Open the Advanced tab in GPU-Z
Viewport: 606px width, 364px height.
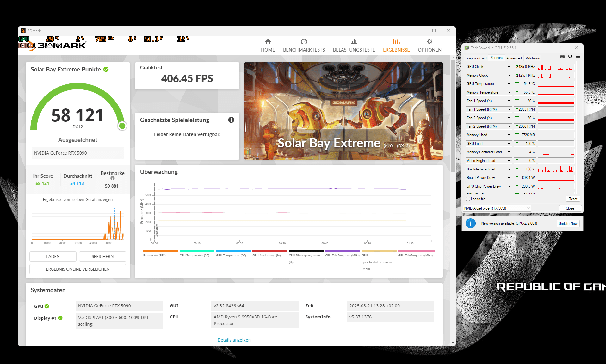pos(514,58)
